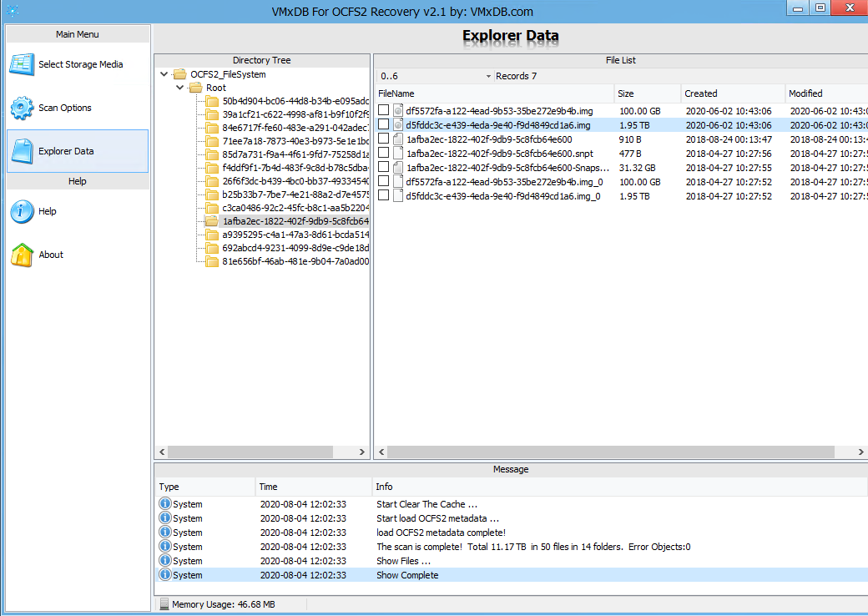Click disk image icon of d5fddc3c...d1a6.img
This screenshot has width=868, height=616.
point(398,125)
